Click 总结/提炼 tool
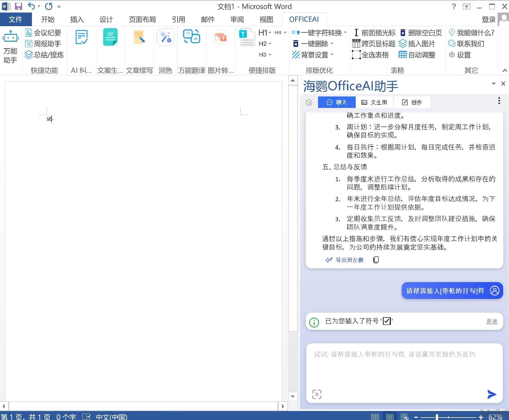This screenshot has width=509, height=420. [44, 55]
